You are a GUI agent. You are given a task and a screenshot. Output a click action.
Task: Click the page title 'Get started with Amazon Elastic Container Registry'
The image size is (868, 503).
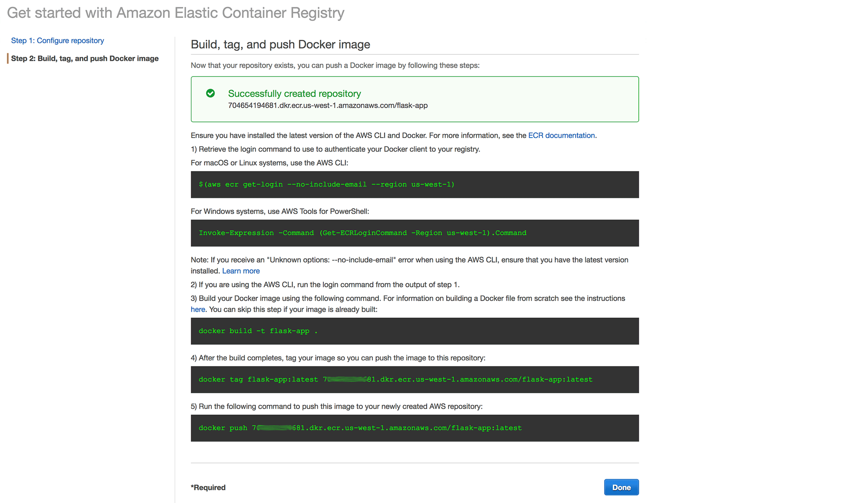click(175, 13)
